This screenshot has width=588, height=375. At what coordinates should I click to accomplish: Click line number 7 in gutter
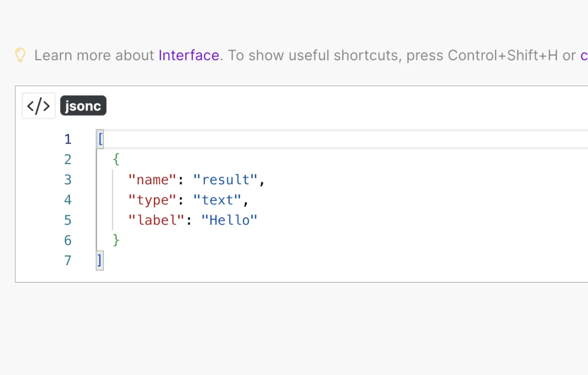[68, 260]
